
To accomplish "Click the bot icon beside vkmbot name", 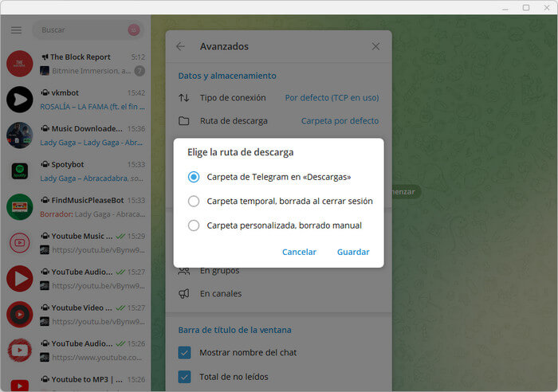I will point(45,93).
